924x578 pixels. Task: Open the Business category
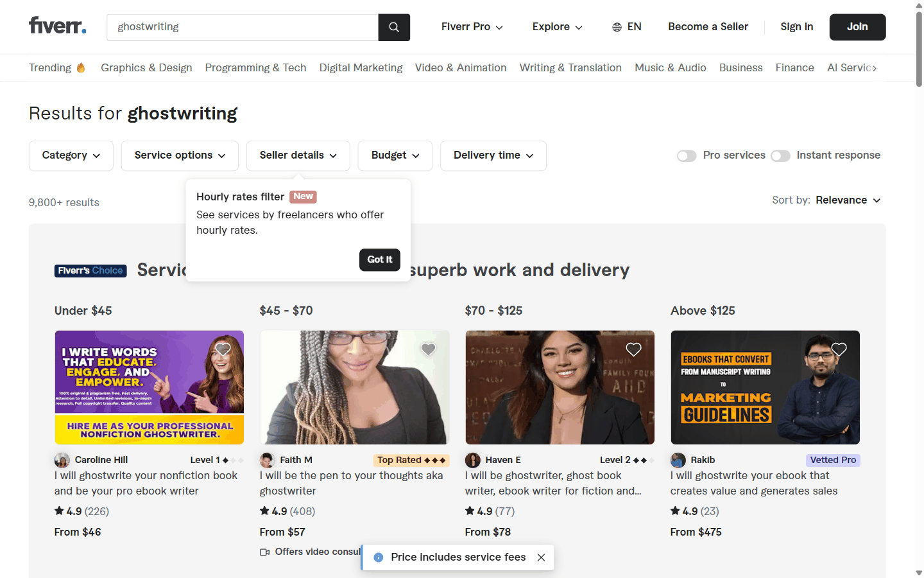click(x=741, y=67)
